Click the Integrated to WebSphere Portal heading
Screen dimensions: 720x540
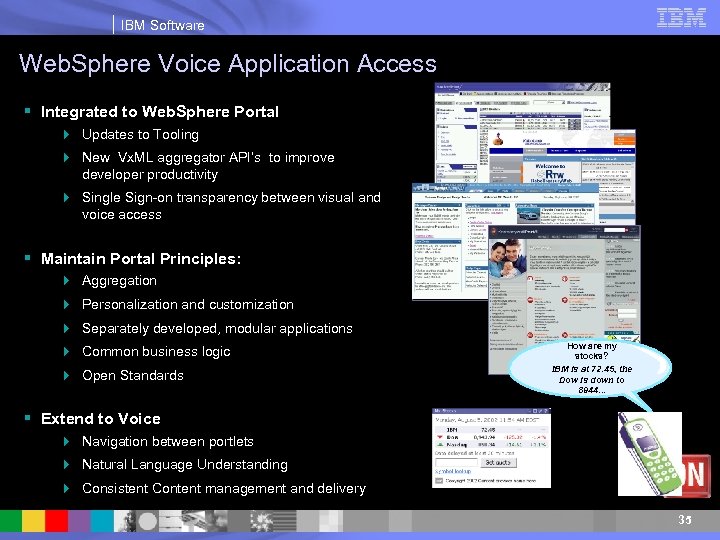click(x=160, y=112)
